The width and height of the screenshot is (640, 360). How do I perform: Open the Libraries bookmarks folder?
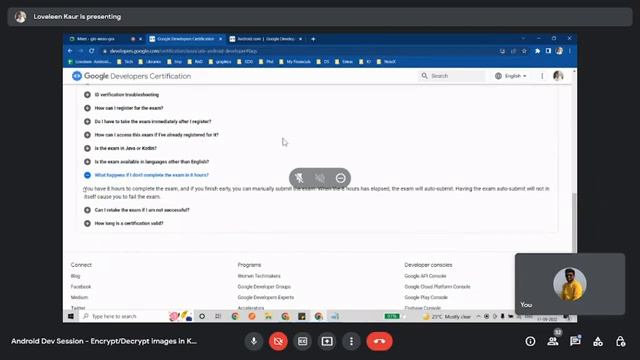coord(150,62)
